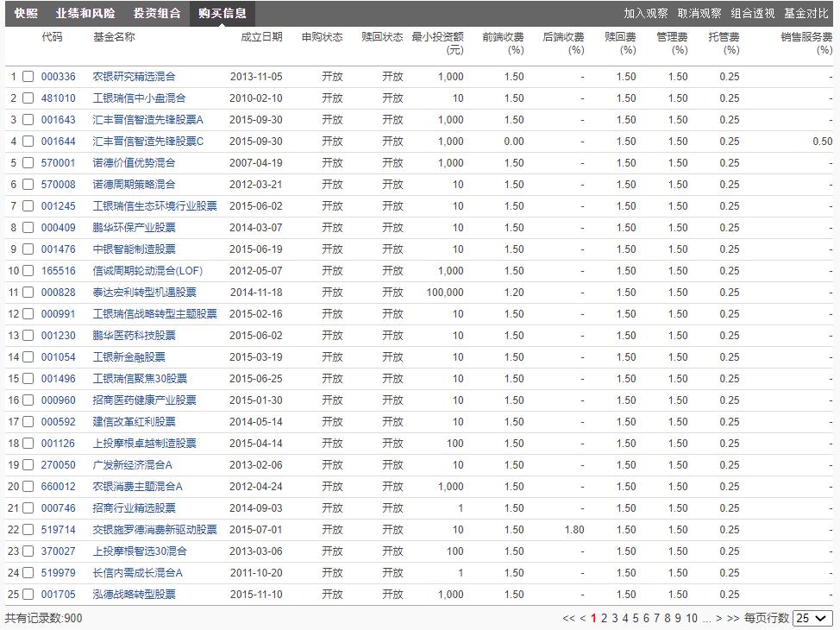Switch to the 快照 tab
840x630 pixels.
coord(24,14)
